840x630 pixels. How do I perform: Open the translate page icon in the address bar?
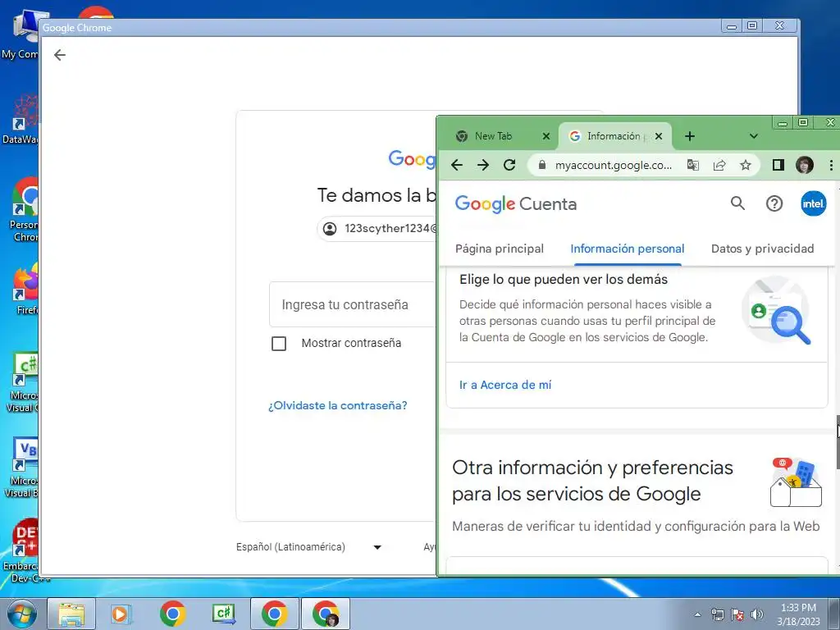click(692, 165)
